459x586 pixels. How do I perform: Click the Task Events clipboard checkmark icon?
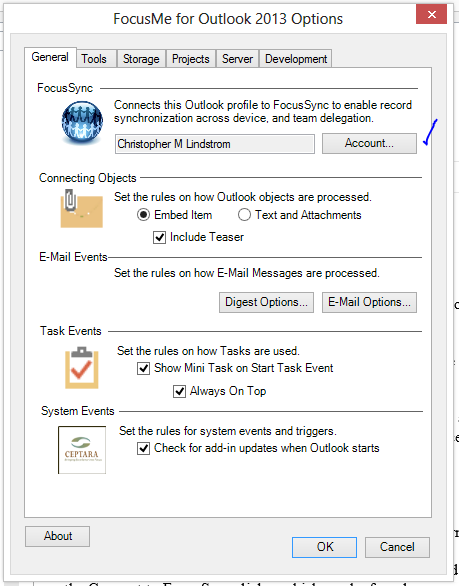pos(82,368)
